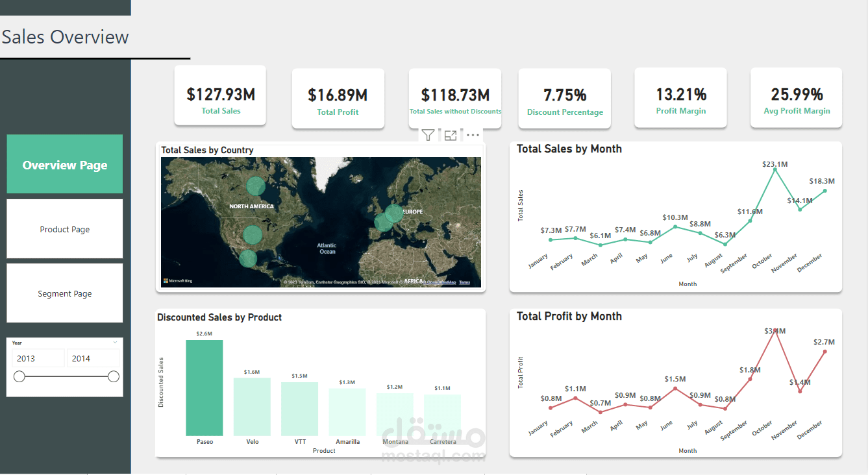Viewport: 868px width, 475px height.
Task: Click the 'Sales Overview' heading
Action: pos(66,37)
